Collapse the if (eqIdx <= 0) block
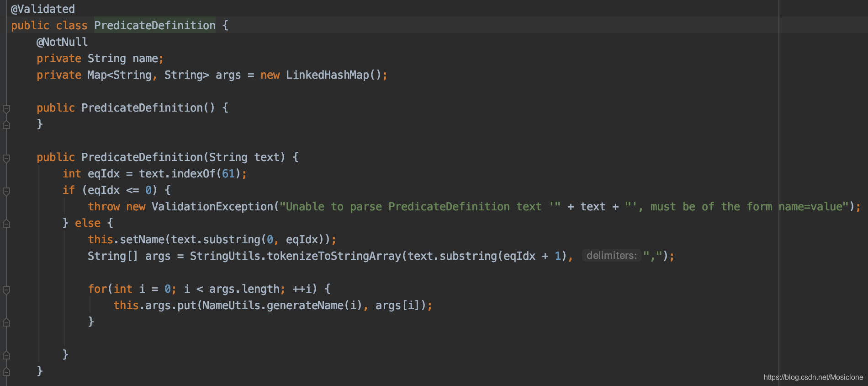 [6, 191]
